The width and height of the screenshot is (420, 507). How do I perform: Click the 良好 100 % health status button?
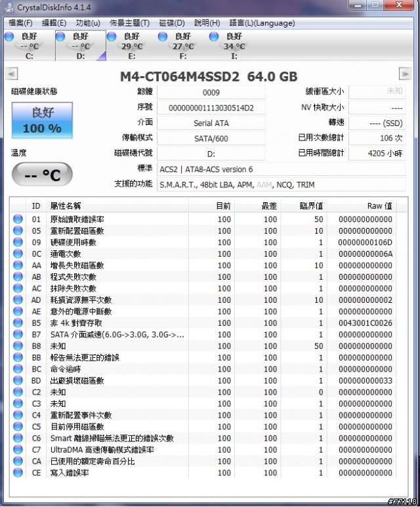click(x=42, y=120)
